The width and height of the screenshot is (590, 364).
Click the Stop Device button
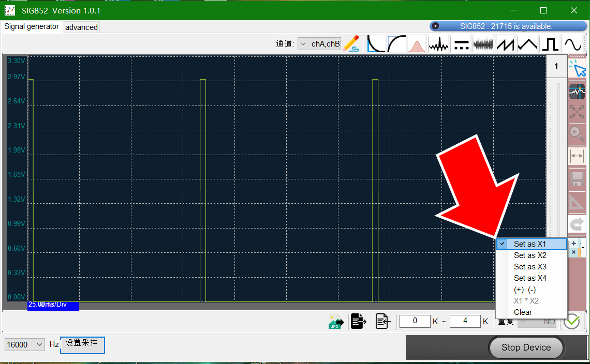pyautogui.click(x=526, y=347)
